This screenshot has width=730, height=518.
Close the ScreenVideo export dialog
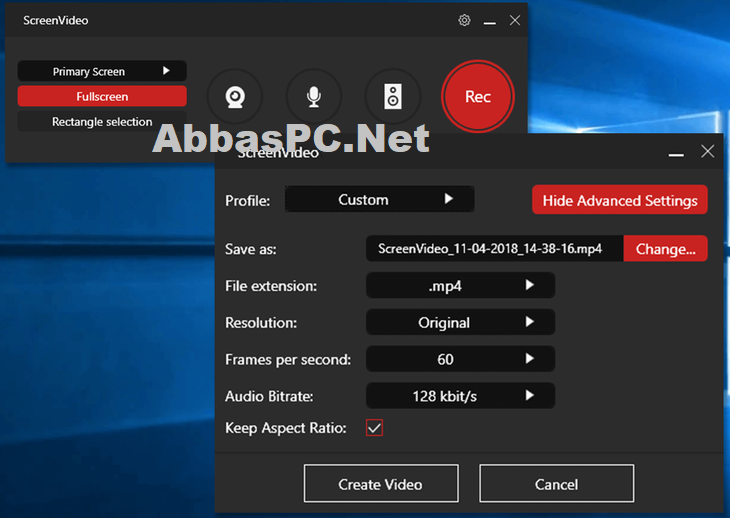pyautogui.click(x=708, y=151)
